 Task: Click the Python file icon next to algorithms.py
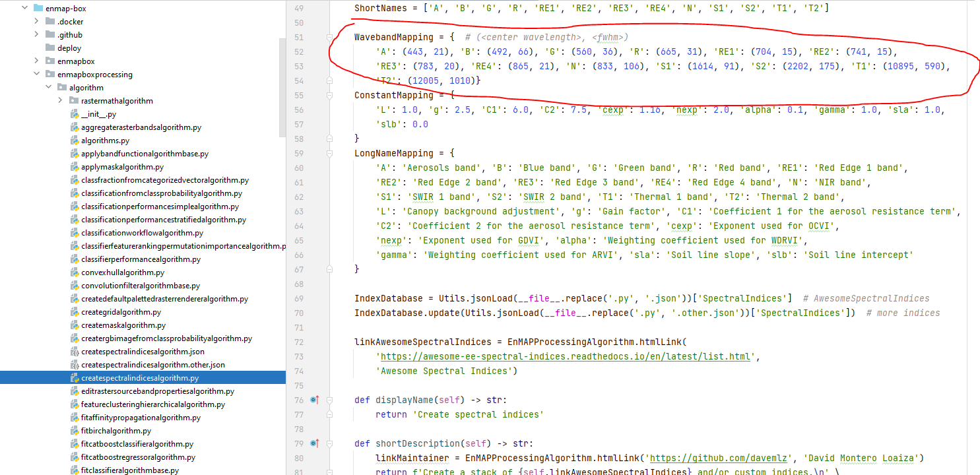pos(75,140)
